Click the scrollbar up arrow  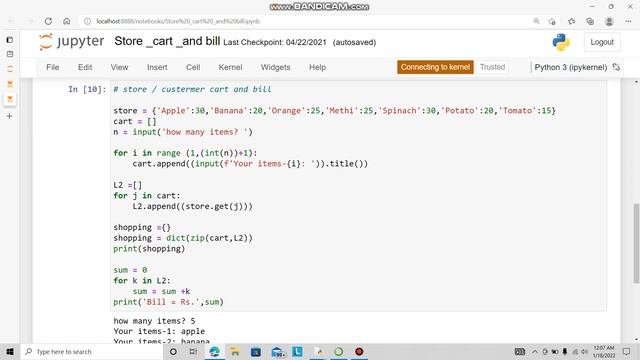coord(636,82)
